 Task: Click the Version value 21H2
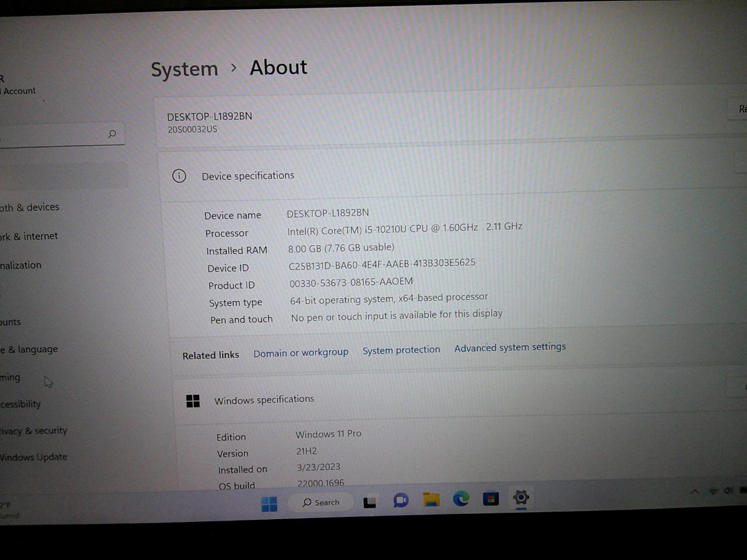(307, 452)
